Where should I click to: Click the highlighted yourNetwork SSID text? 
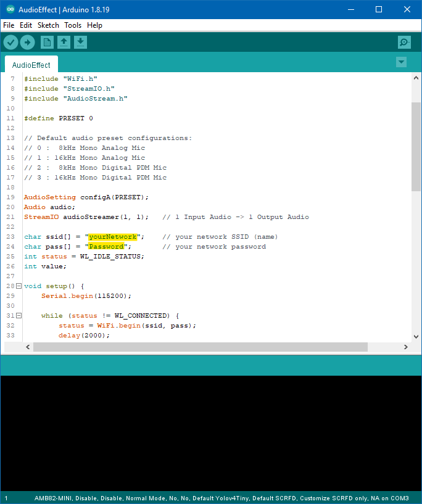(x=112, y=237)
